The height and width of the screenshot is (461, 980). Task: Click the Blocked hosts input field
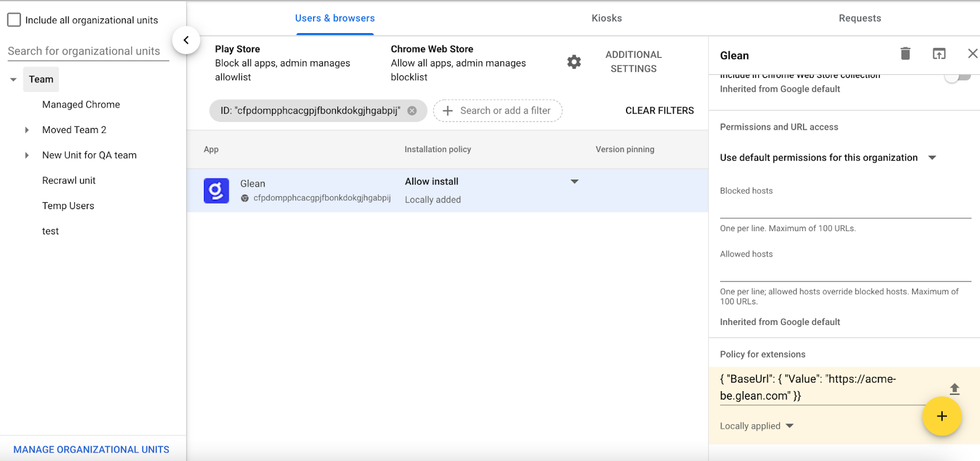tap(845, 208)
